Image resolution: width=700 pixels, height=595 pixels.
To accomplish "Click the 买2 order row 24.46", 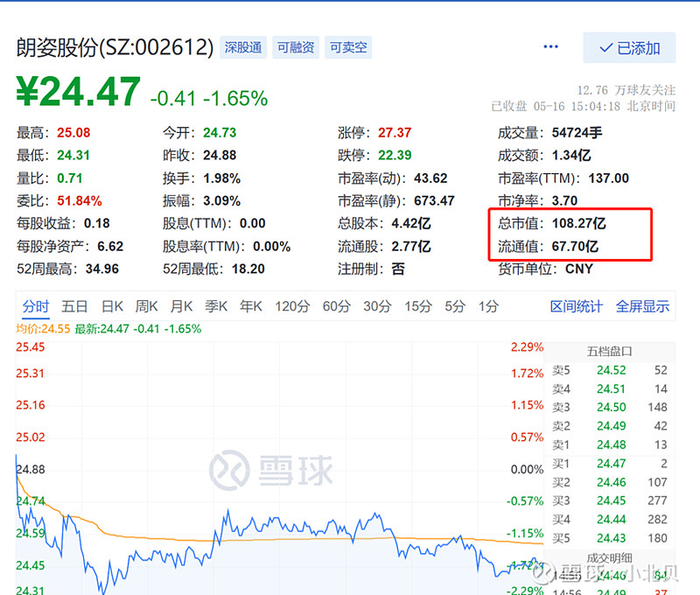I will point(610,483).
